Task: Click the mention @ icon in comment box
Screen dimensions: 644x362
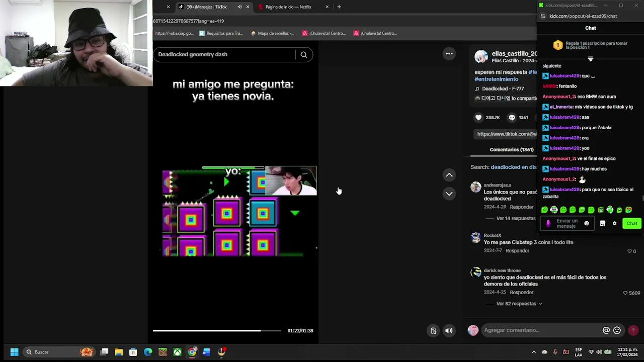Action: (606, 330)
